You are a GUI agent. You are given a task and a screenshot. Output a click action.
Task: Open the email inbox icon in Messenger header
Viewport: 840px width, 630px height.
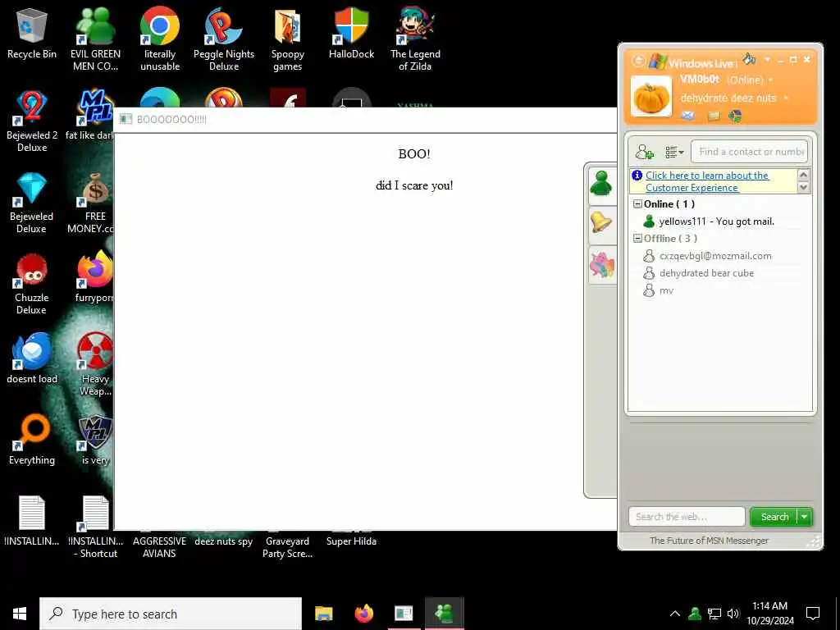coord(688,116)
